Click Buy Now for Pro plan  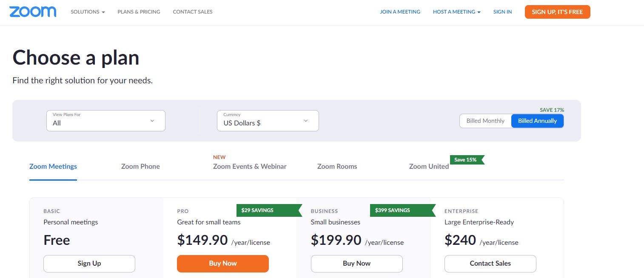click(223, 264)
